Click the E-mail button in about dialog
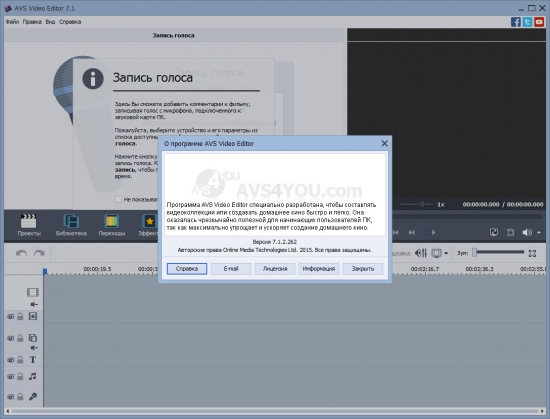The height and width of the screenshot is (419, 550). tap(231, 269)
